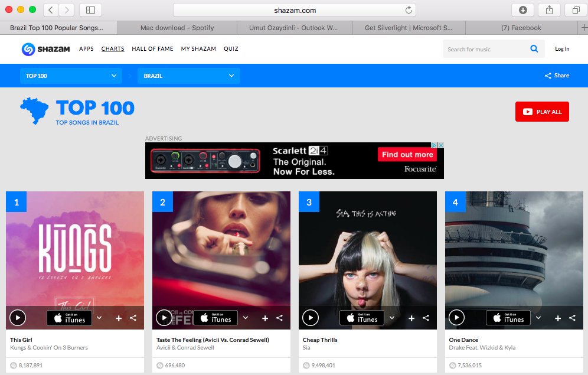
Task: Click the search magnifier icon
Action: point(534,49)
